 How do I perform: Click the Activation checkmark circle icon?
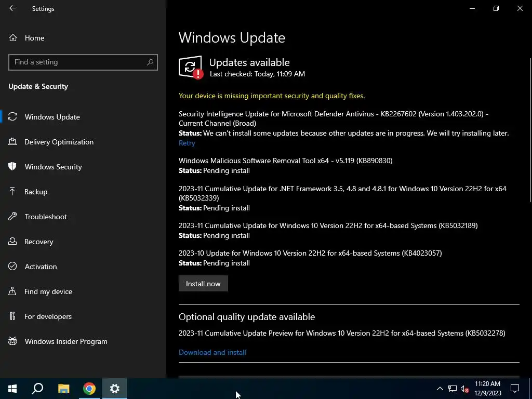pyautogui.click(x=12, y=267)
